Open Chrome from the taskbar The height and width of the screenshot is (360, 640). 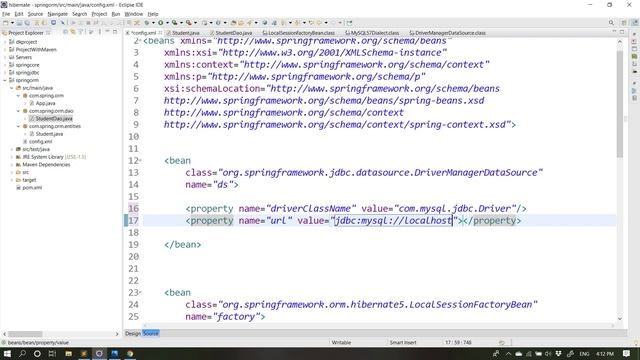coord(130,354)
